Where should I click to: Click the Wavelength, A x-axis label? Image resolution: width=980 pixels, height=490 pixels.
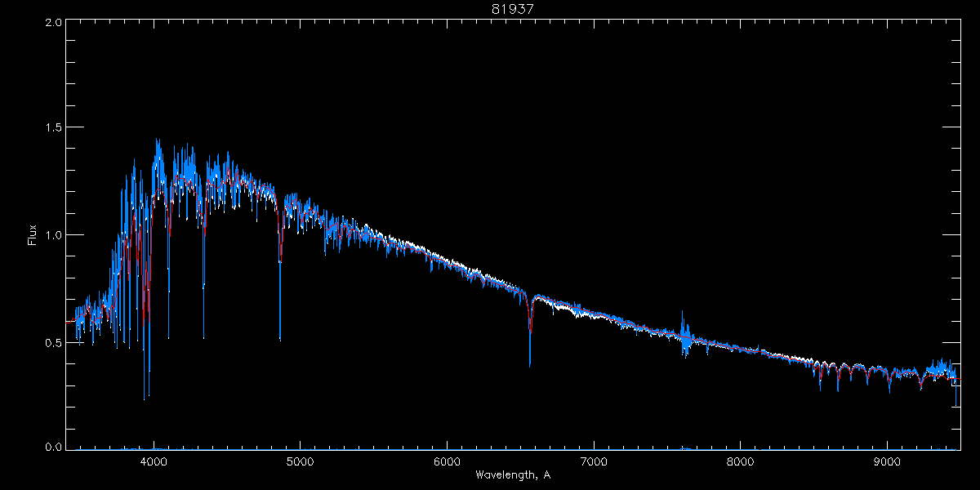(512, 474)
